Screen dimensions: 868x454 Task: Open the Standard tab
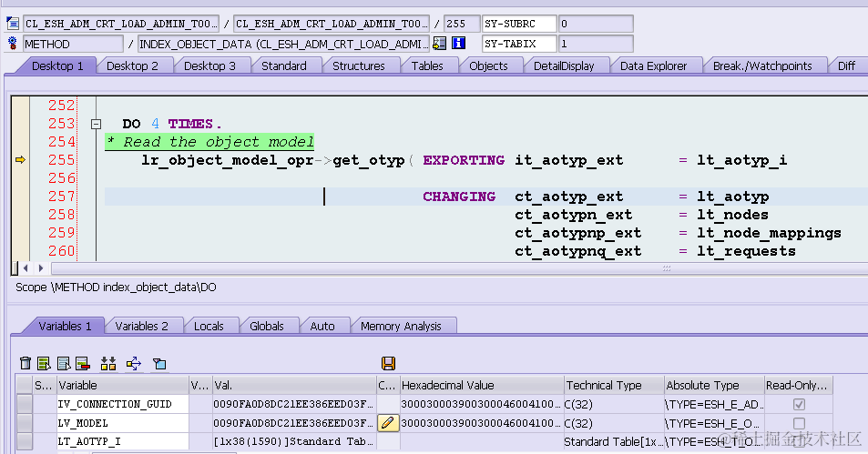pos(284,66)
